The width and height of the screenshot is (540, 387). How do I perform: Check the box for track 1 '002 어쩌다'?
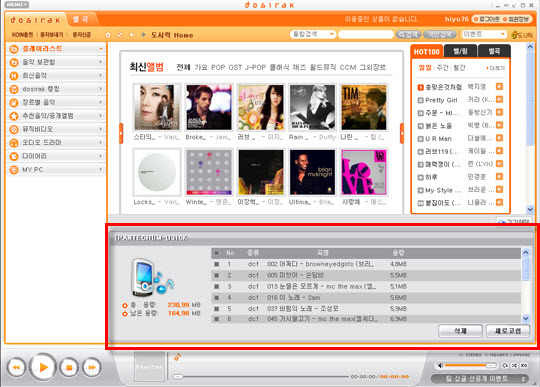[217, 264]
